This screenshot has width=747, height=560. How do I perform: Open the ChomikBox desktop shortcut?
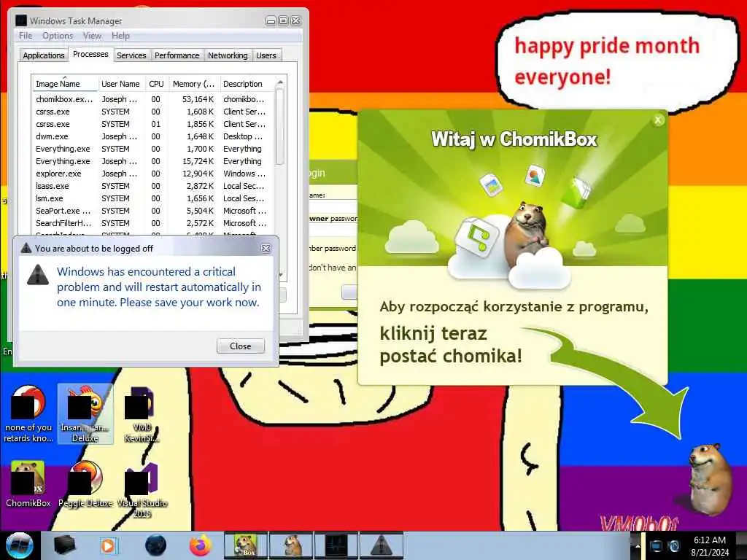tap(28, 483)
